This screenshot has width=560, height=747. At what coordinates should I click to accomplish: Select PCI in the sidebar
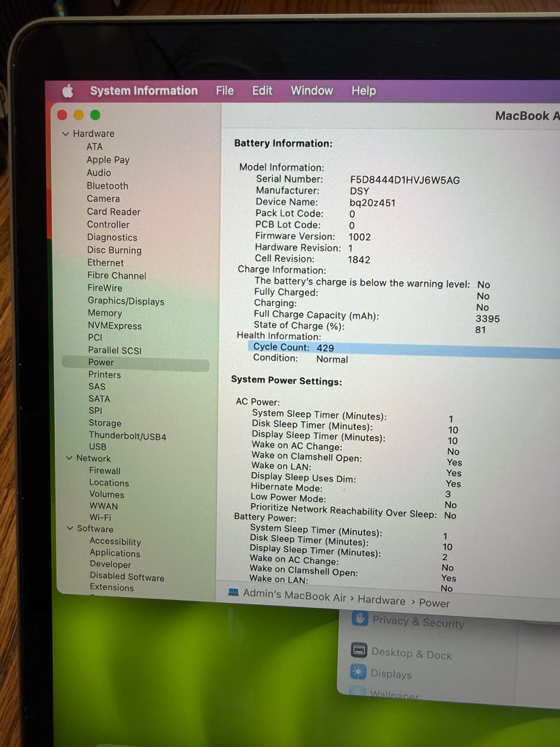pos(95,337)
